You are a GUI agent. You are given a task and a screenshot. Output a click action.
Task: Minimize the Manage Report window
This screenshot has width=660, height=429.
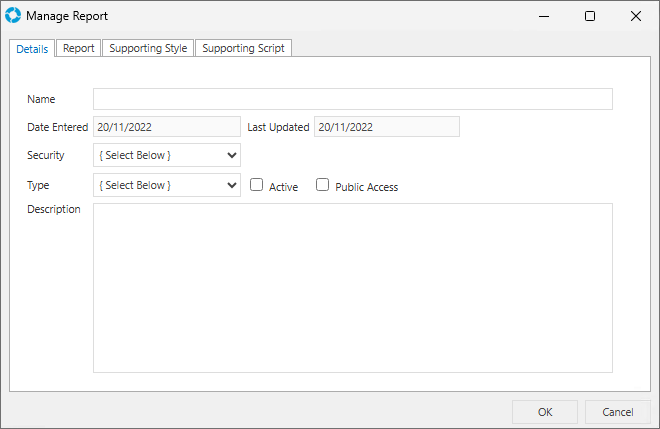pos(544,16)
